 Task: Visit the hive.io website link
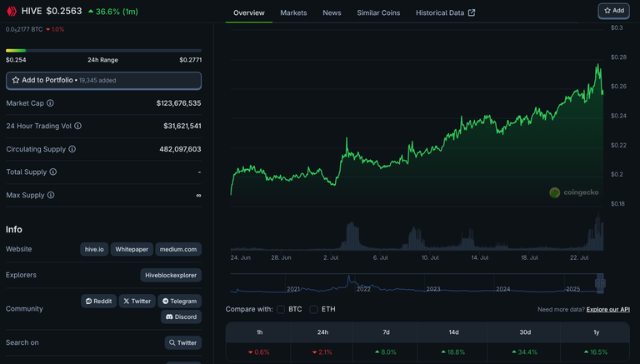point(94,249)
